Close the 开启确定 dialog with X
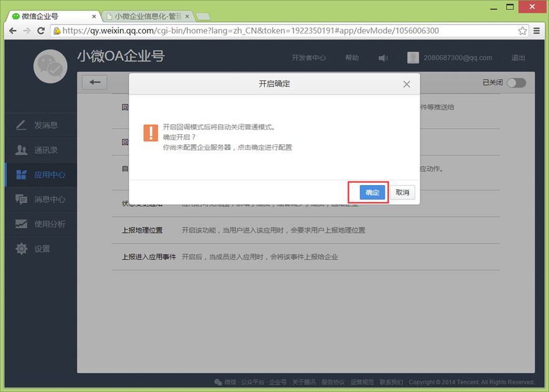The image size is (549, 392). coord(407,84)
